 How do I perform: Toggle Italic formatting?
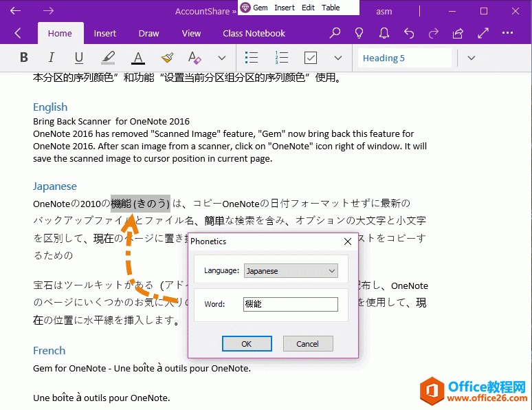51,58
